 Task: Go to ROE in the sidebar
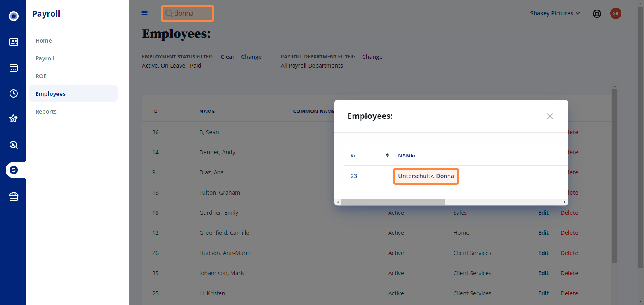41,76
